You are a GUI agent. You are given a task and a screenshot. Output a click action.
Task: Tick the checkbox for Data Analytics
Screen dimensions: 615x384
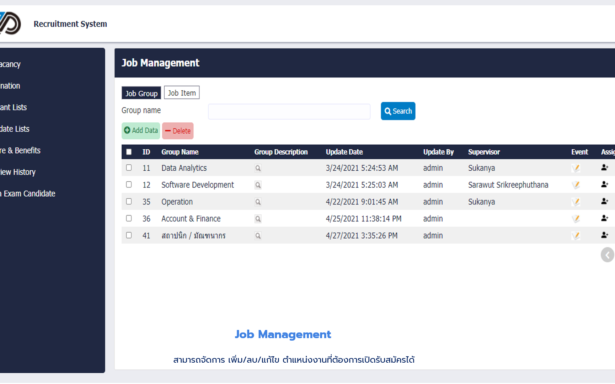tap(129, 167)
